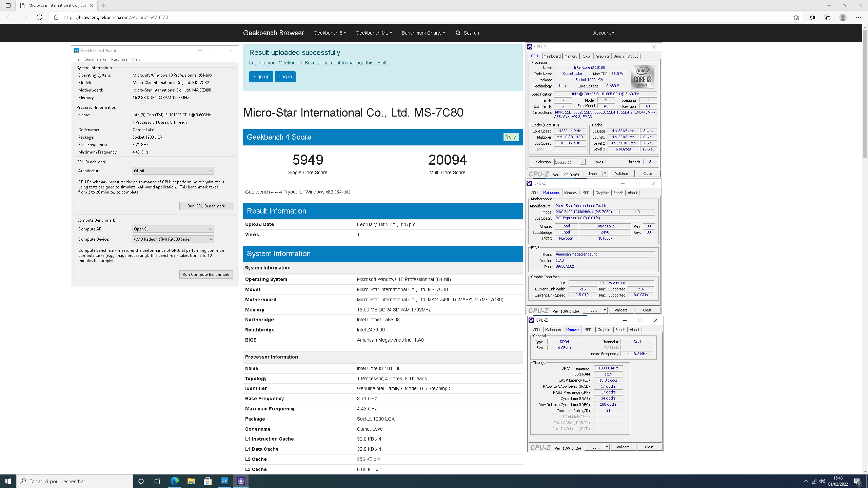Viewport: 868px width, 488px height.
Task: Open the Socket #1 selection dropdown
Action: point(570,162)
